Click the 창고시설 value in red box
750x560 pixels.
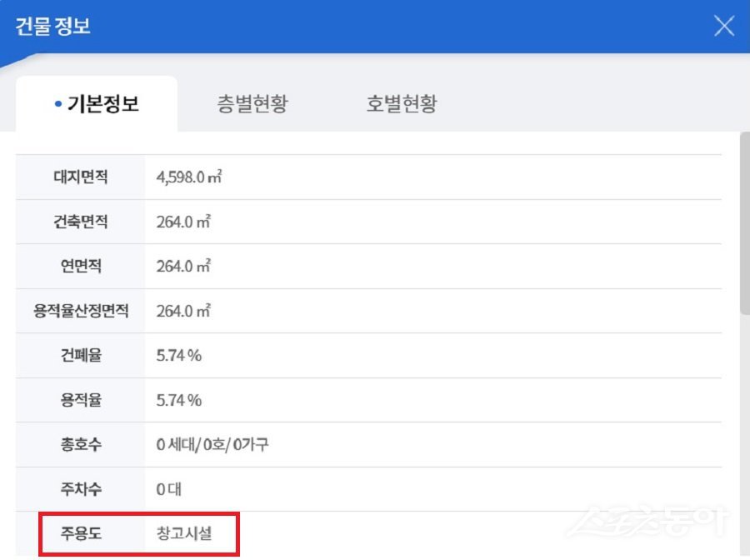coord(184,534)
